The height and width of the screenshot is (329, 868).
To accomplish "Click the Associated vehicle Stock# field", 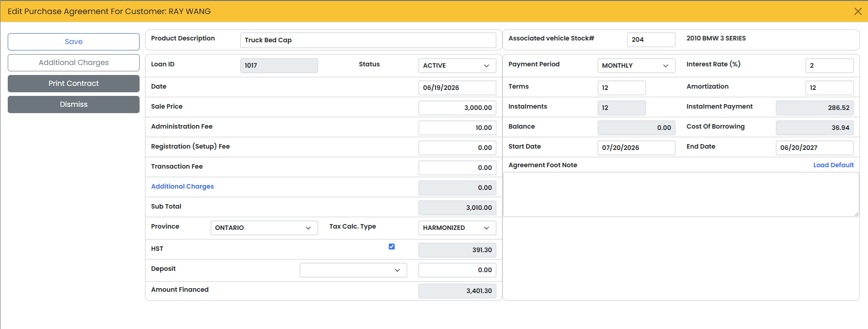I will pos(651,40).
